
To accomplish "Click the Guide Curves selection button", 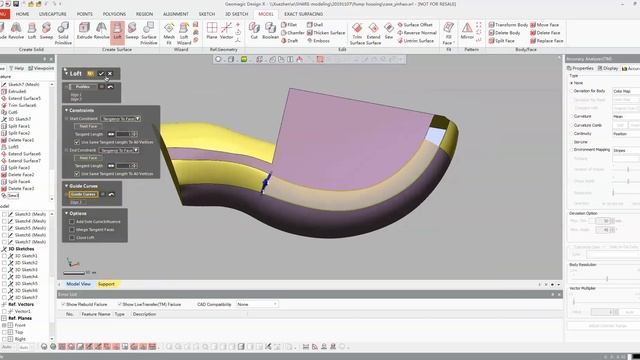I will click(83, 194).
